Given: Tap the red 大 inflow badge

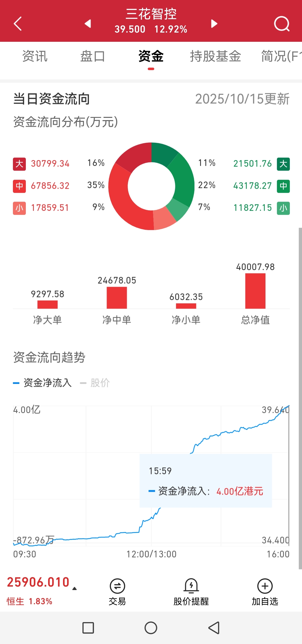Looking at the screenshot, I should 19,164.
